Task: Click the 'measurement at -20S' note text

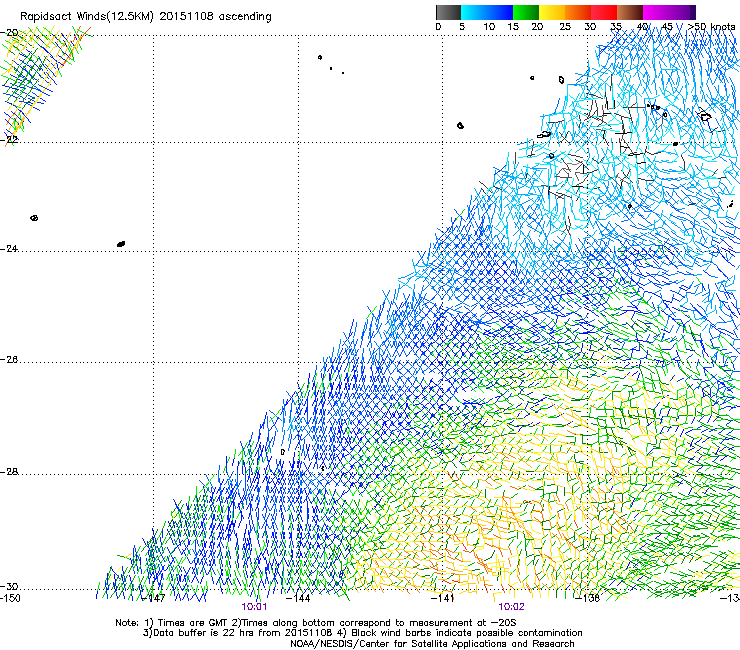Action: point(463,623)
